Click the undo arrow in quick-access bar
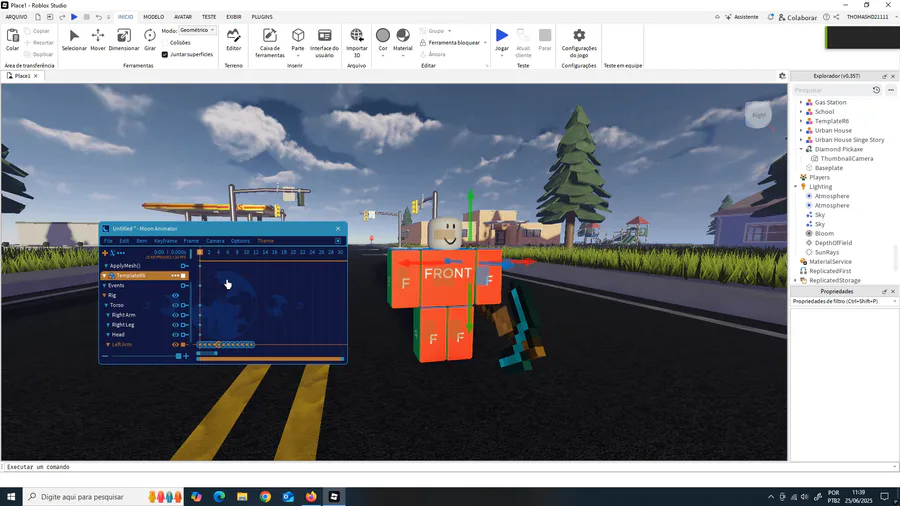 pos(99,17)
